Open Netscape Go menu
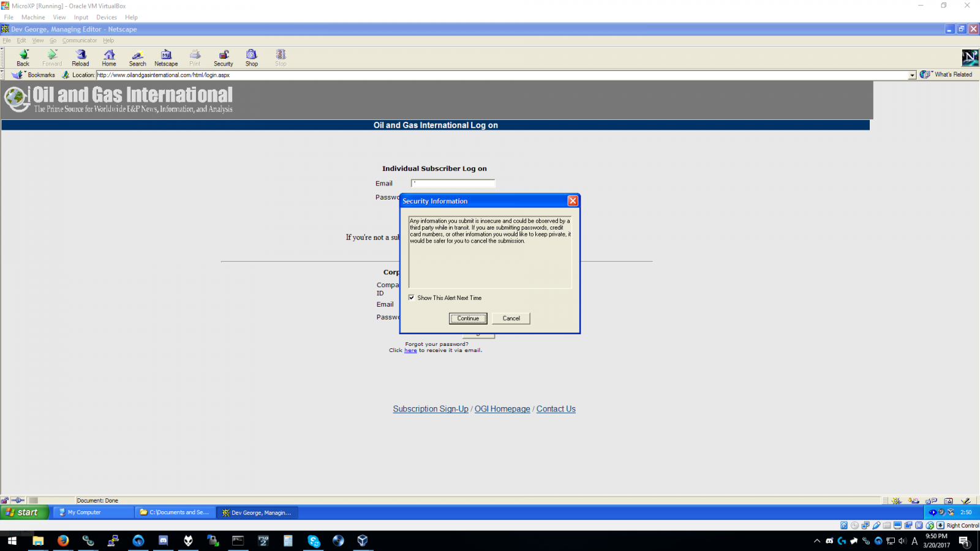The width and height of the screenshot is (980, 551). click(x=53, y=40)
